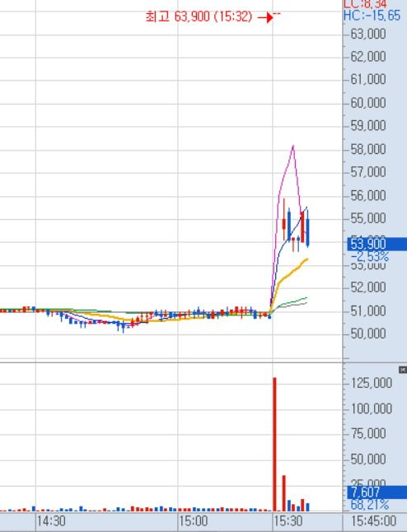Close the volume sub-chart panel
Viewport: 407px width, 532px height.
403,370
